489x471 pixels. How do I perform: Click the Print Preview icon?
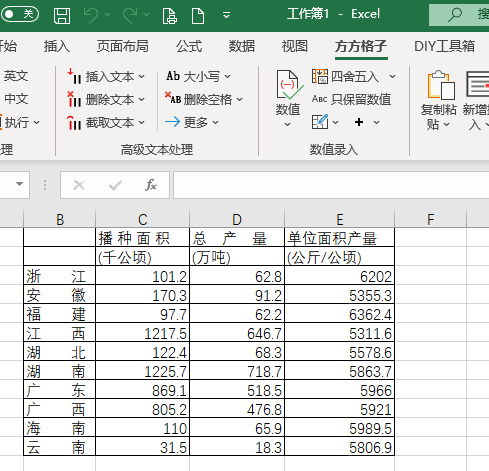tap(170, 16)
